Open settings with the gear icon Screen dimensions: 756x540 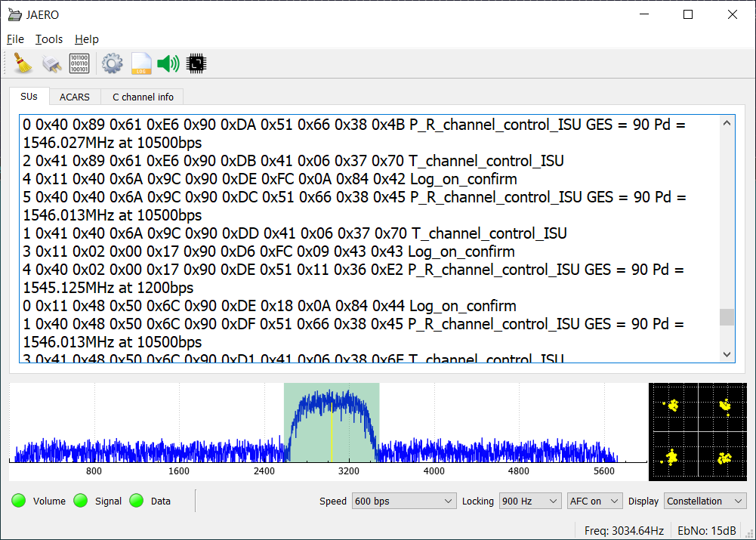pos(113,63)
